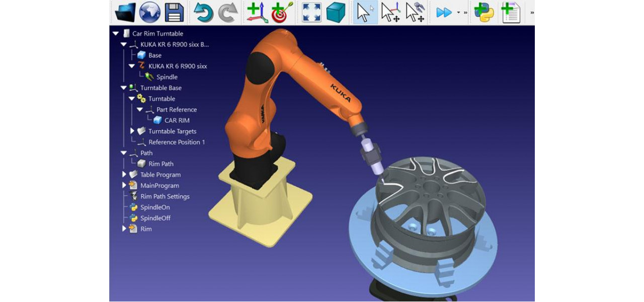644x302 pixels.
Task: Expand the Turntable Targets node
Action: [132, 131]
